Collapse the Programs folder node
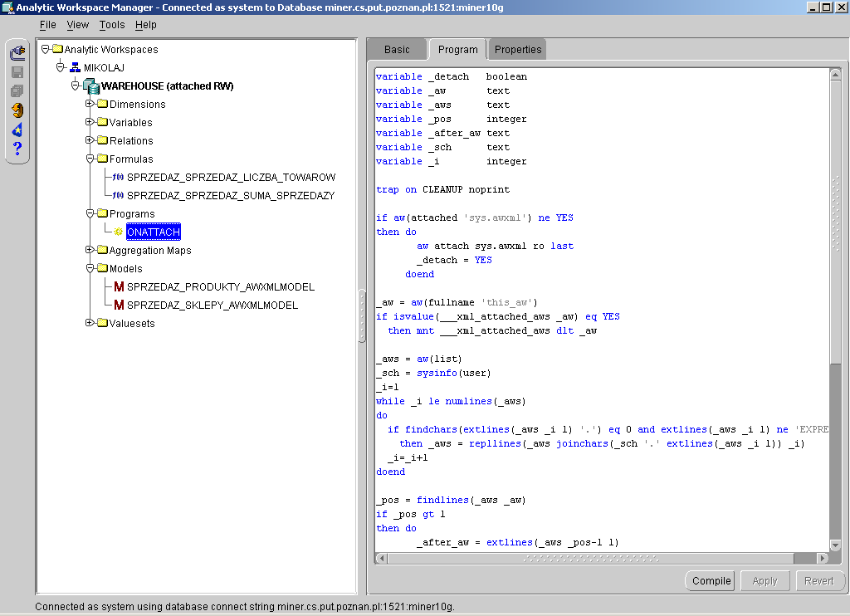Viewport: 850px width, 616px height. (90, 213)
